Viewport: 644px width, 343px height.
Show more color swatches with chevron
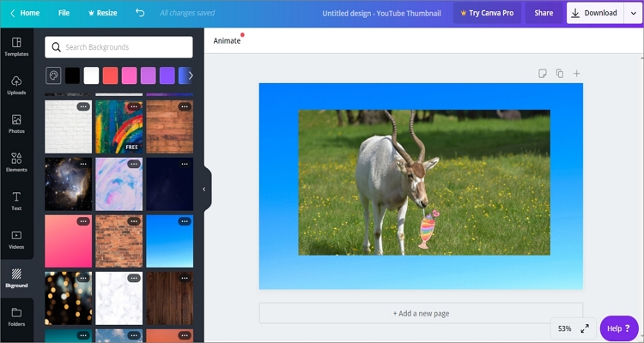point(191,75)
